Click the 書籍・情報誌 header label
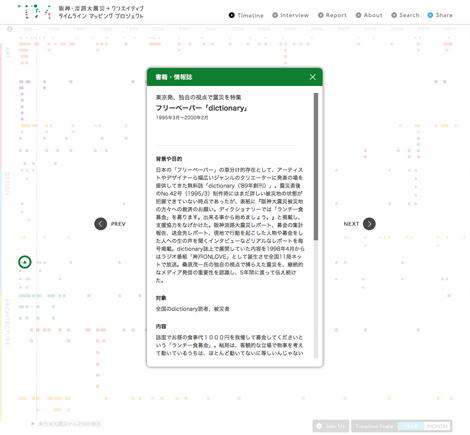Image resolution: width=470 pixels, height=435 pixels. pos(174,77)
